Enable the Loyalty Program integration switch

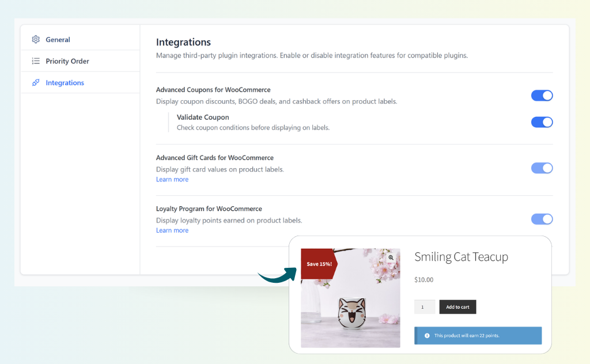tap(542, 219)
